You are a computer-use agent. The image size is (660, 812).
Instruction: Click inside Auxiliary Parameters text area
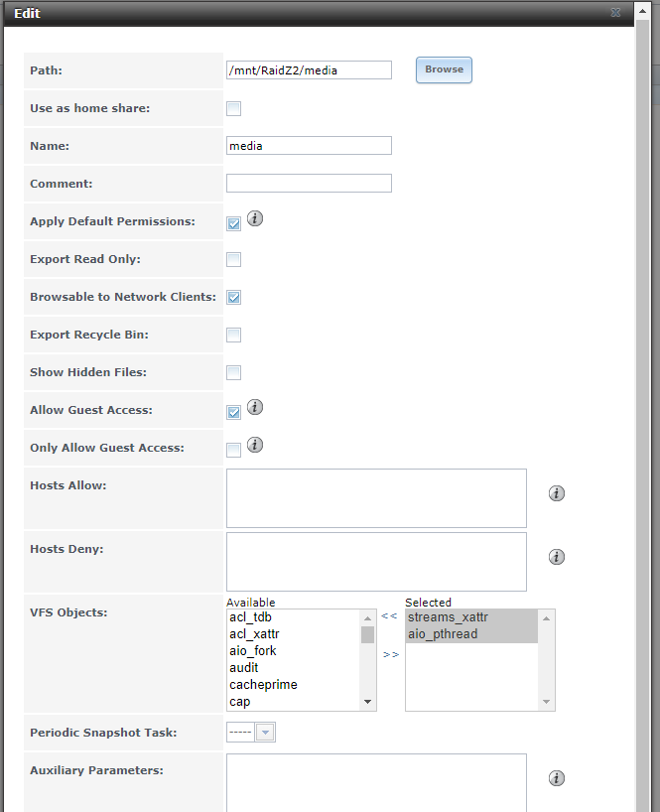376,783
